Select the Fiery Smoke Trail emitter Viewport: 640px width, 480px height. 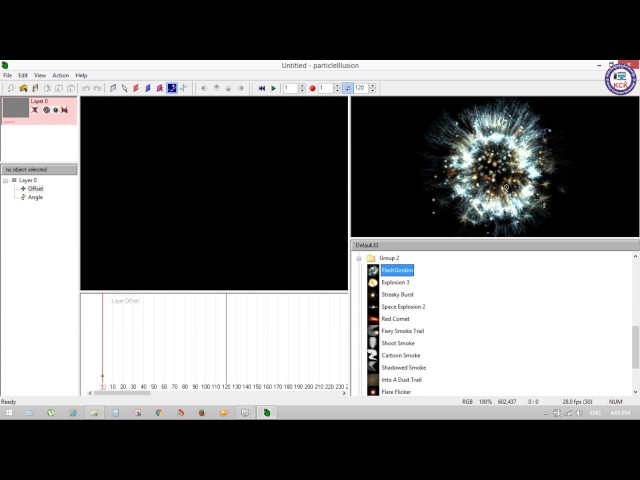point(402,331)
